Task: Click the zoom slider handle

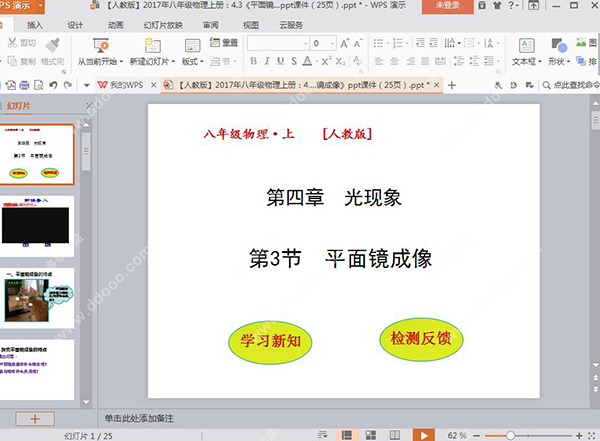Action: pos(510,436)
